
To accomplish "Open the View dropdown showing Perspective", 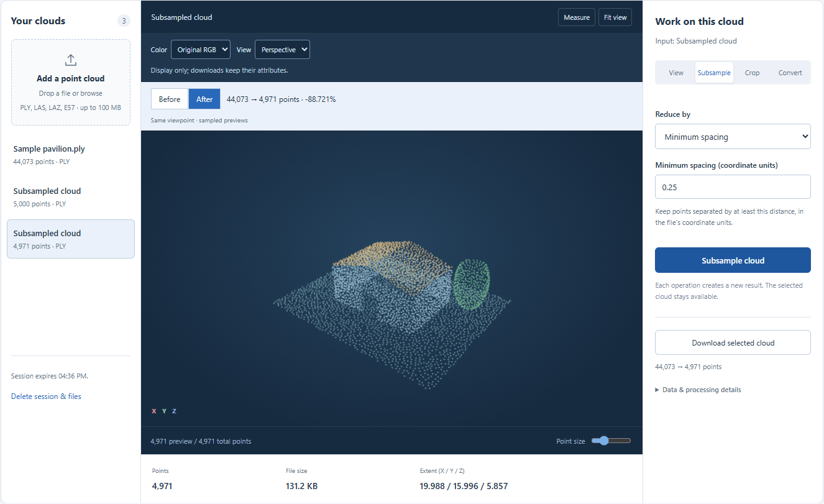I will (282, 50).
